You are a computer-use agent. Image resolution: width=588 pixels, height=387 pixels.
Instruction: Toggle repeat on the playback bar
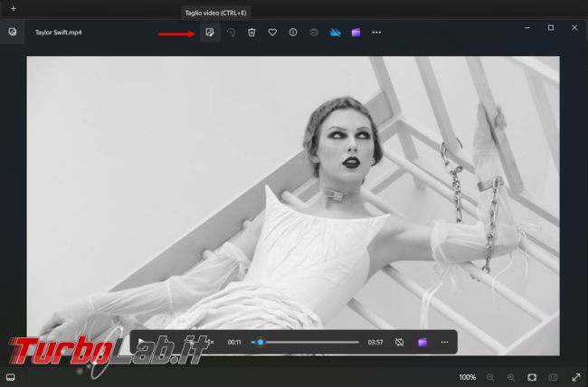point(399,342)
